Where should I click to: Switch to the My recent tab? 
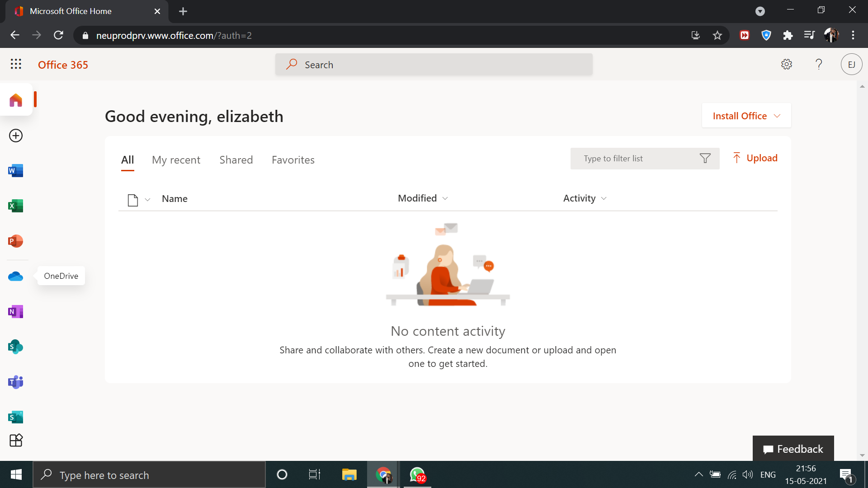(x=176, y=160)
